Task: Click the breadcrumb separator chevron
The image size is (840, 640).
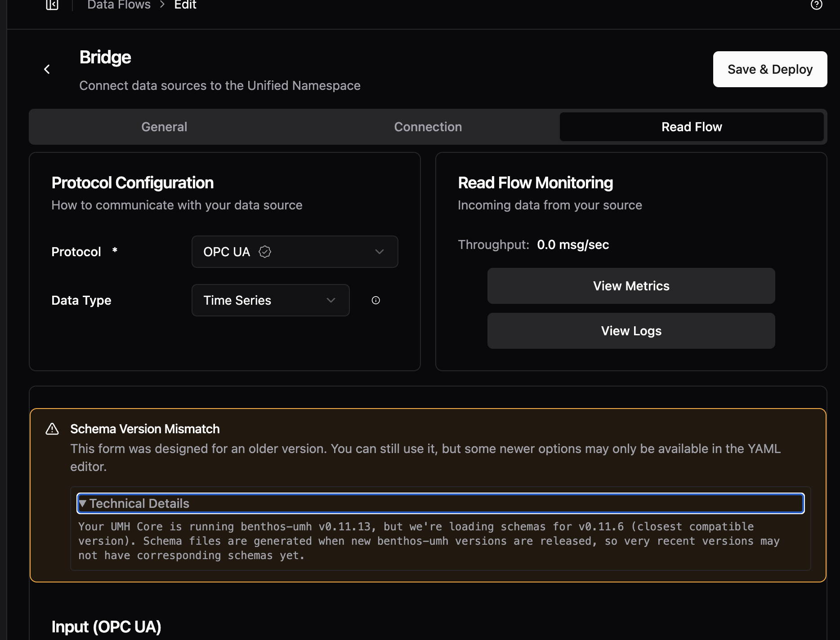Action: [x=162, y=4]
